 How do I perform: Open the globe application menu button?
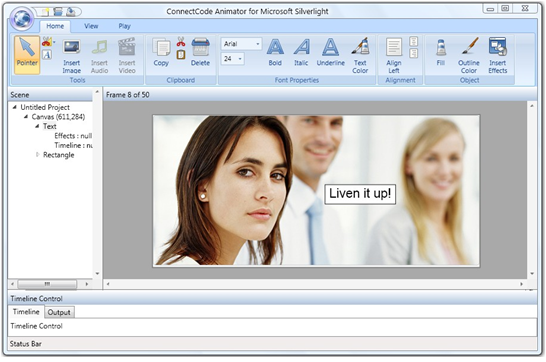click(x=22, y=19)
